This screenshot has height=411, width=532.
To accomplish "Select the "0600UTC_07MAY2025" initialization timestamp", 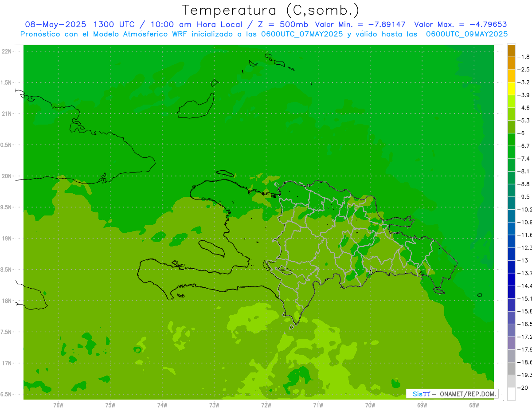I will [302, 34].
